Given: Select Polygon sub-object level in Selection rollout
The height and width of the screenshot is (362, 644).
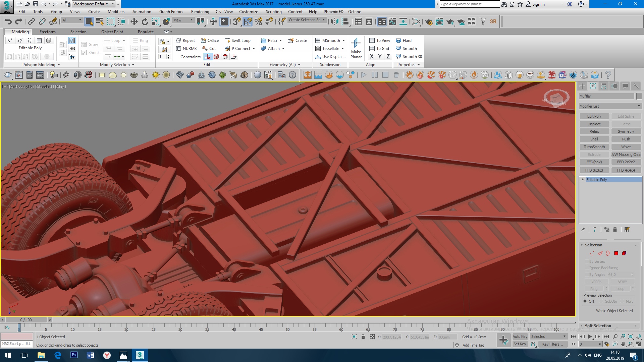Looking at the screenshot, I should [616, 253].
